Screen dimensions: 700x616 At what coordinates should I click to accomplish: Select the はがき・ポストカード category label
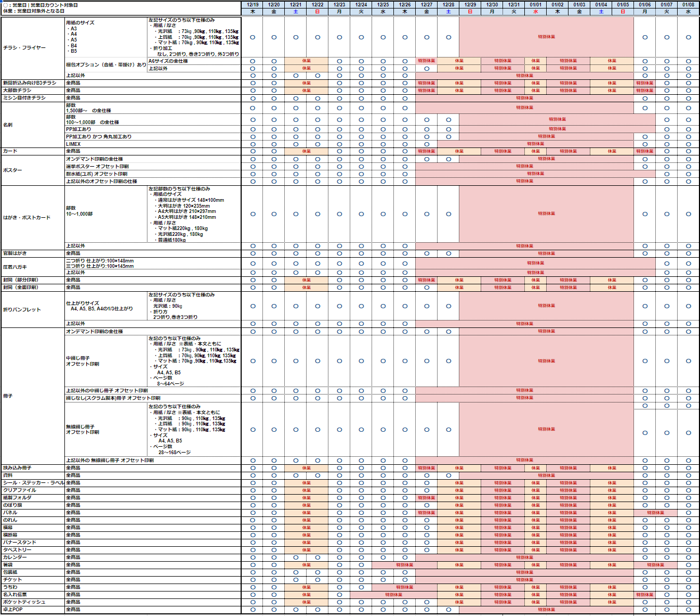point(27,218)
